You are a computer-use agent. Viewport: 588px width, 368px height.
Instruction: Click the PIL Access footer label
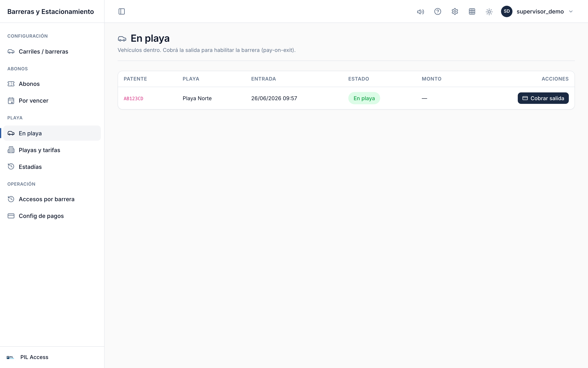coord(34,357)
